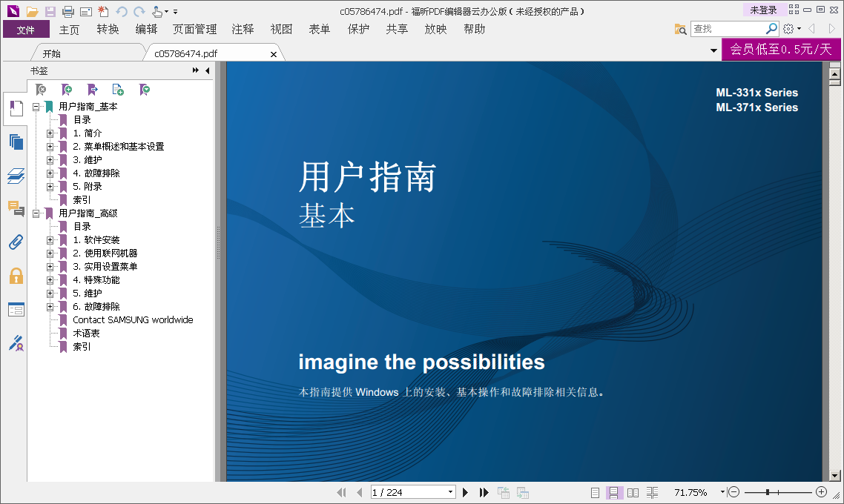This screenshot has height=504, width=844.
Task: Collapse the 用户指南_基本 bookmark tree
Action: 36,107
